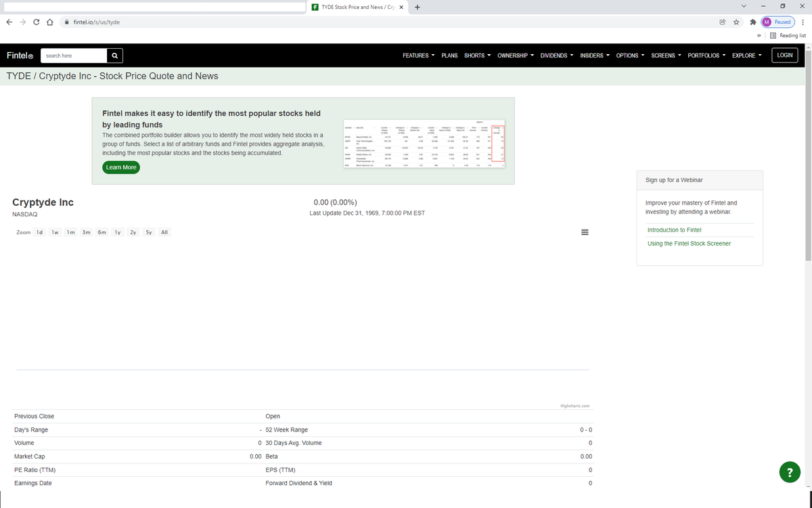Click the Highcharts.com credit link
Viewport: 812px width, 508px height.
tap(575, 406)
